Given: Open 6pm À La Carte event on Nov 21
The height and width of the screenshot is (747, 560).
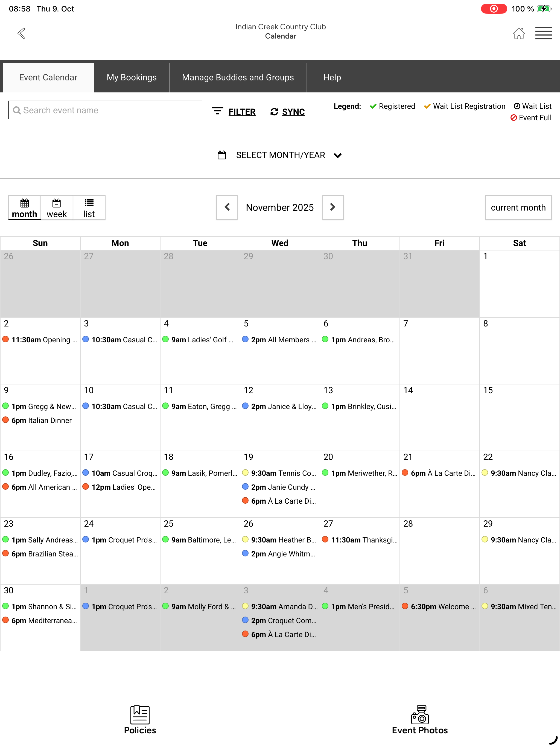Looking at the screenshot, I should (x=439, y=473).
